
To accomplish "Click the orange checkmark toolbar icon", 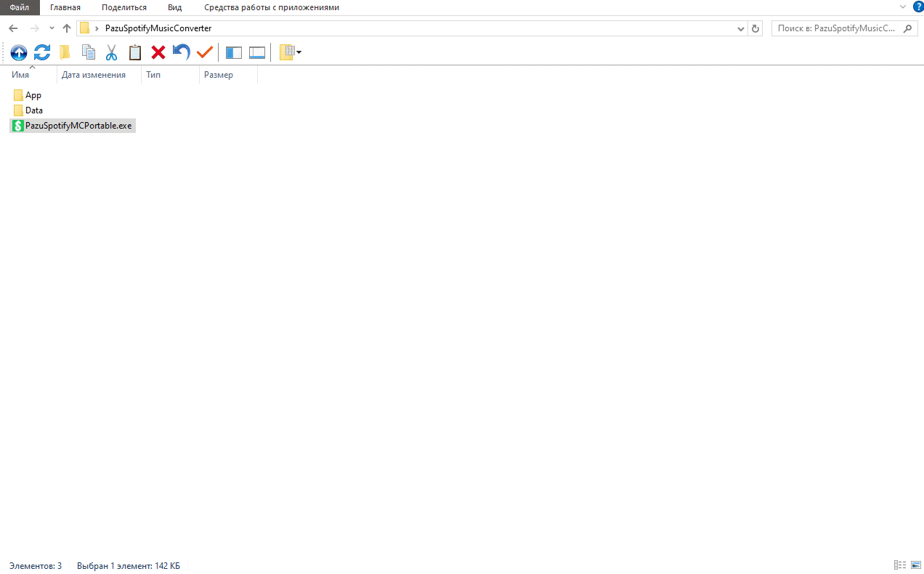I will point(204,52).
